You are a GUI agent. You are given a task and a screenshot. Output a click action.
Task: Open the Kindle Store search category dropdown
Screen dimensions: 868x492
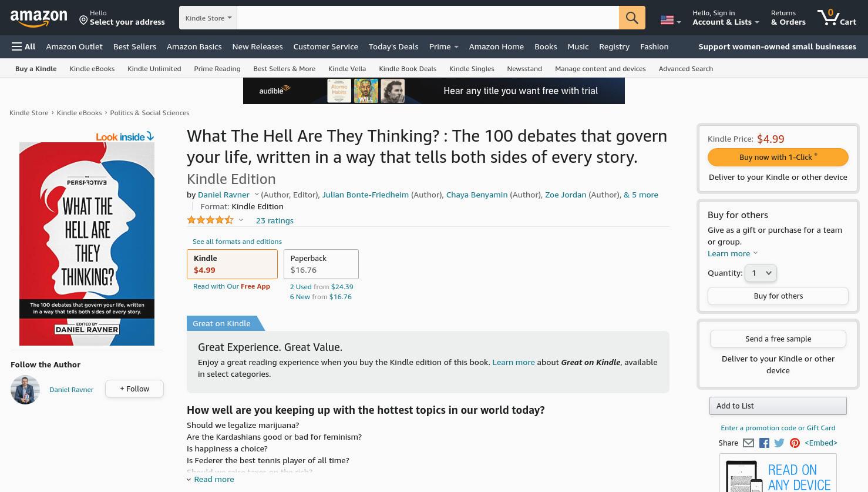click(x=208, y=18)
